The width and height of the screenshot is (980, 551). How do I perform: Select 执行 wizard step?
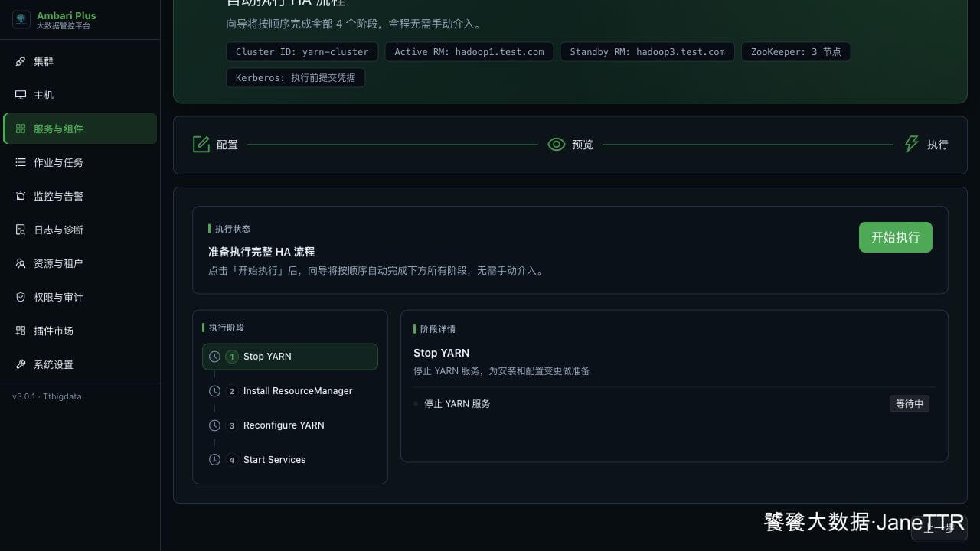pyautogui.click(x=926, y=145)
